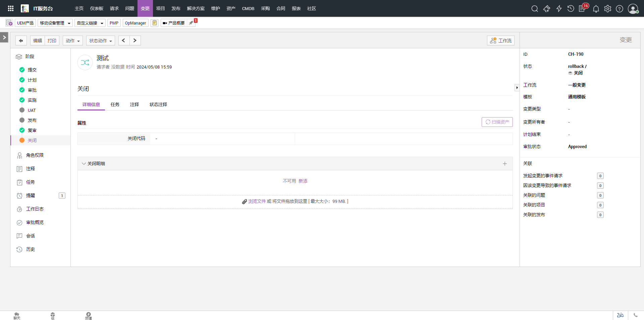Switch to the 任务 tab
This screenshot has width=644, height=320.
[115, 105]
